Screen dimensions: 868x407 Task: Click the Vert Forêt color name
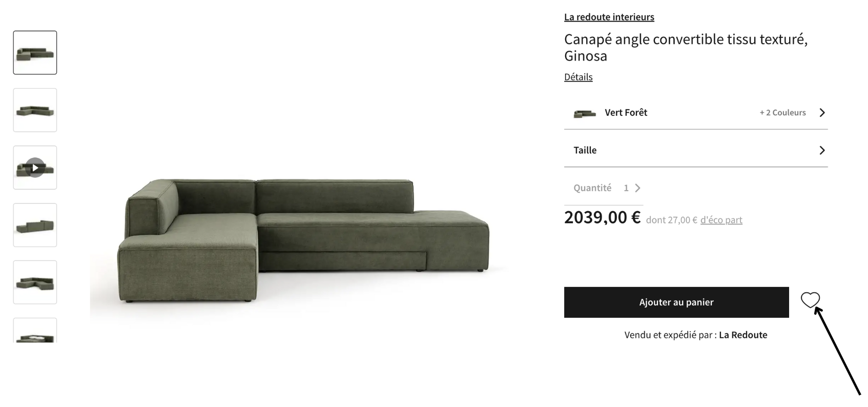tap(626, 113)
